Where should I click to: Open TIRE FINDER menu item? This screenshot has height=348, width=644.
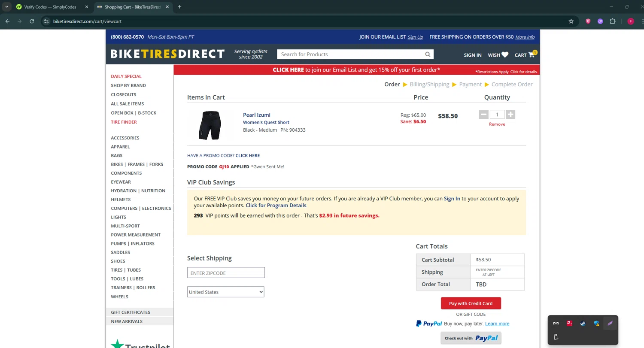[124, 122]
